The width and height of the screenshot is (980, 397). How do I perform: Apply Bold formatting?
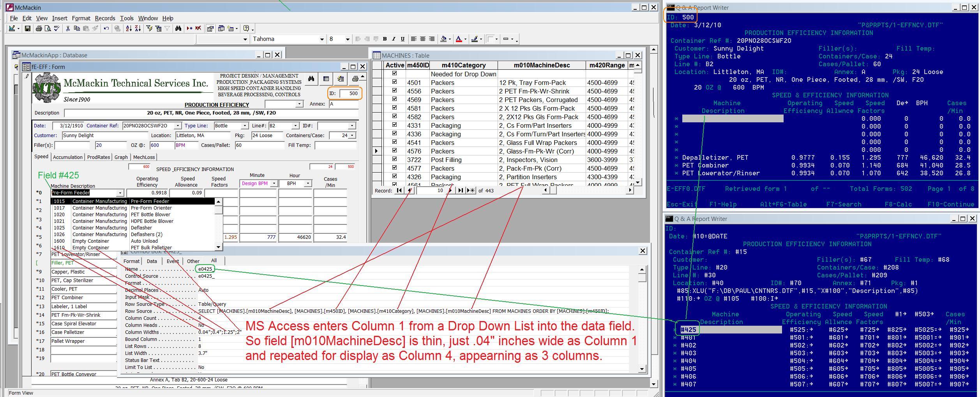(385, 39)
